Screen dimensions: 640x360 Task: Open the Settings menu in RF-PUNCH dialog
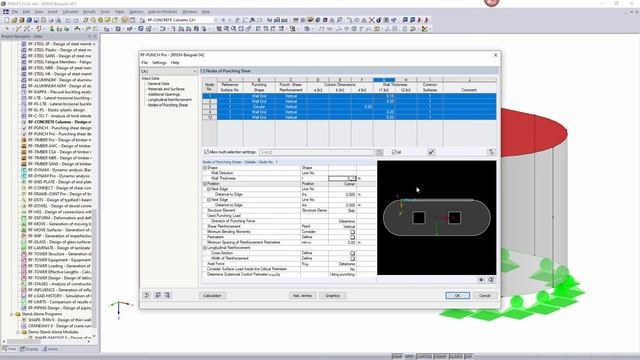(x=159, y=63)
